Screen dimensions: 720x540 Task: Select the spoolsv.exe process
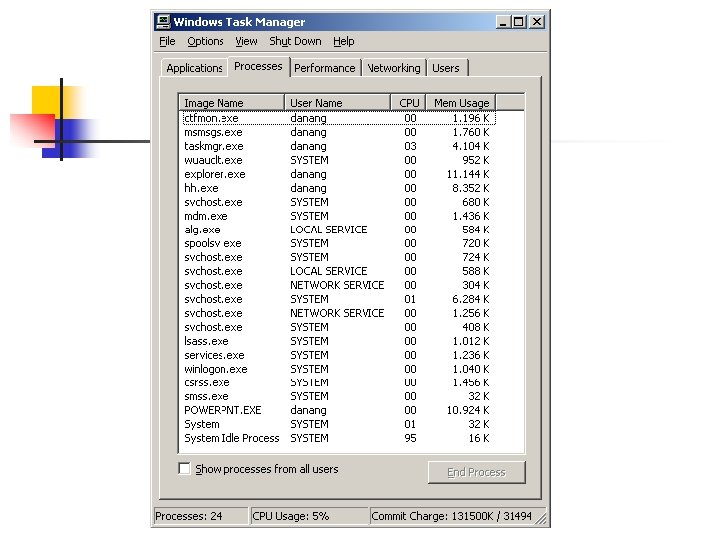click(x=339, y=243)
